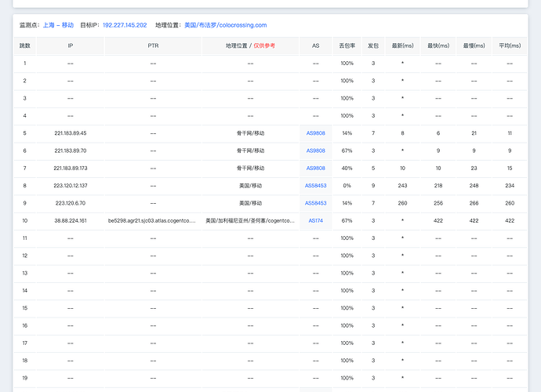541x392 pixels.
Task: Click target IP 192.227.145.202 link
Action: (125, 25)
